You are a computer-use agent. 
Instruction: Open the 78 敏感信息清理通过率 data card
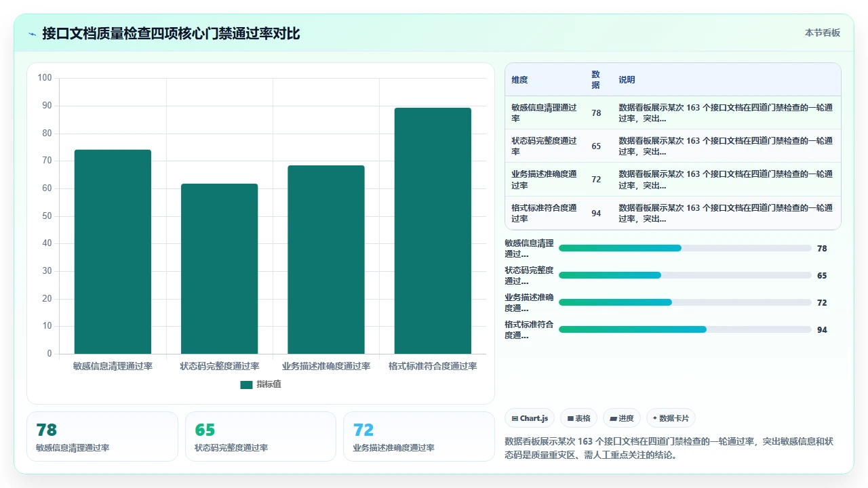(102, 436)
